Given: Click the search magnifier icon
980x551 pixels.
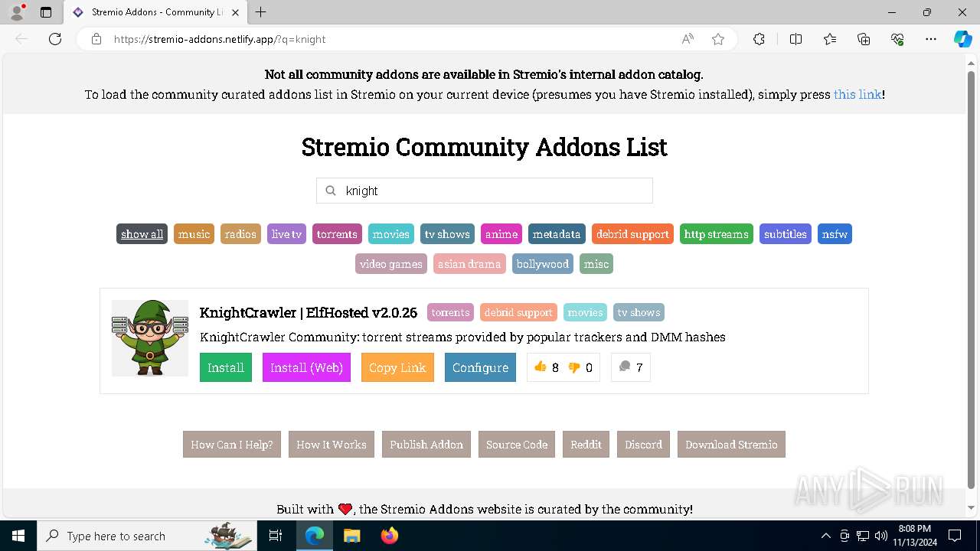Looking at the screenshot, I should click(331, 191).
